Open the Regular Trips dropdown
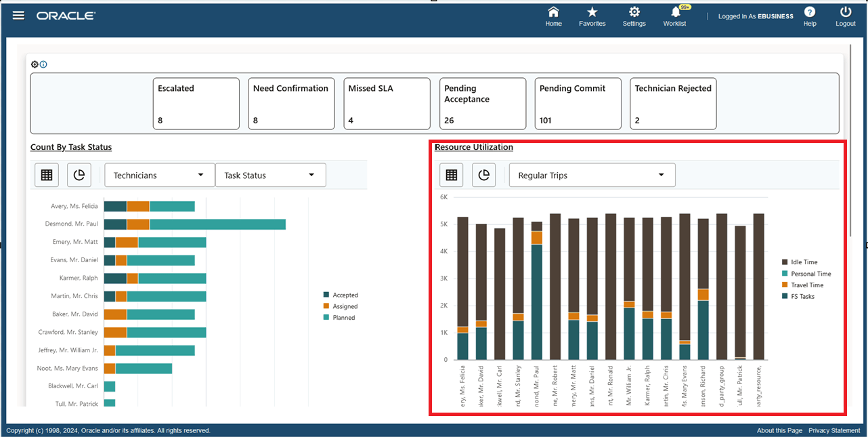This screenshot has height=437, width=868. click(x=591, y=175)
